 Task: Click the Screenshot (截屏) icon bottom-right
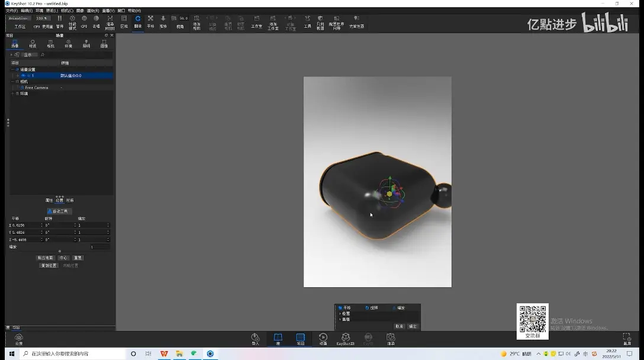627,339
